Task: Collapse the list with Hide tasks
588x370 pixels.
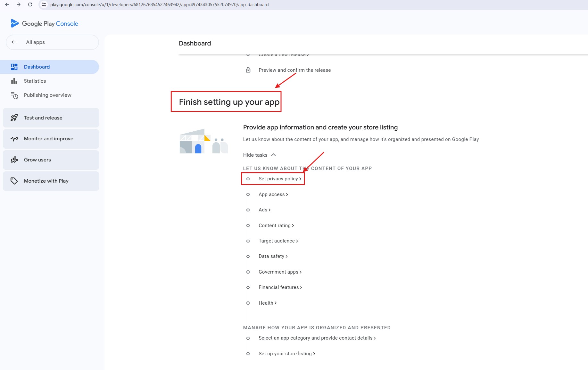Action: 259,155
